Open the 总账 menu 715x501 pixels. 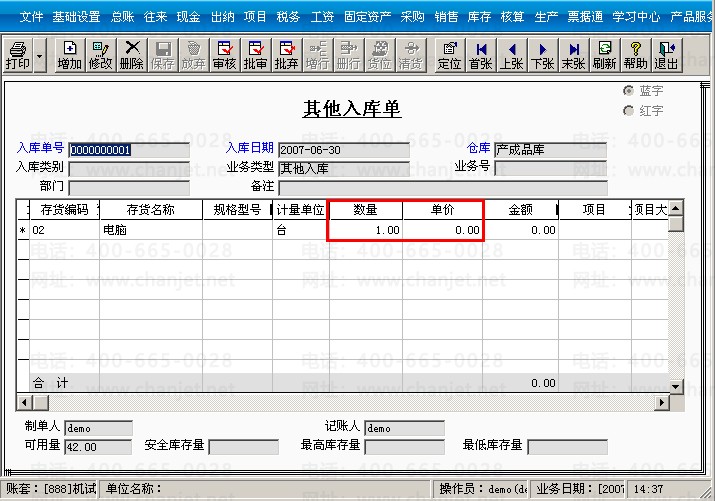pyautogui.click(x=123, y=17)
